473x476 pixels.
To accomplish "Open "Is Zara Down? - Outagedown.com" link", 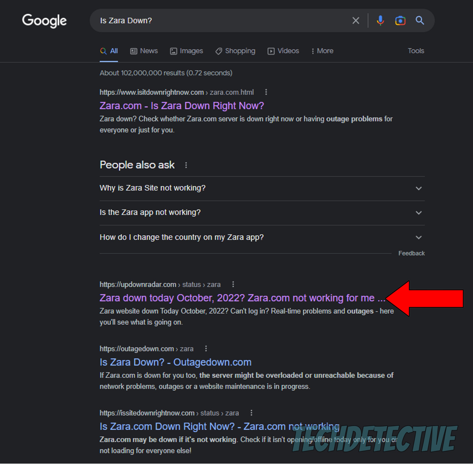I will coord(175,362).
